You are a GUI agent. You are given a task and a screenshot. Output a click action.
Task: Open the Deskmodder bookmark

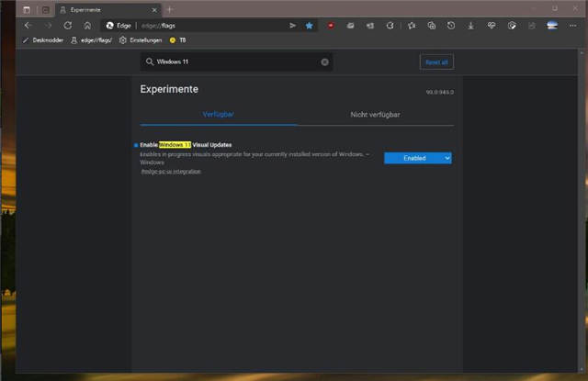point(42,40)
